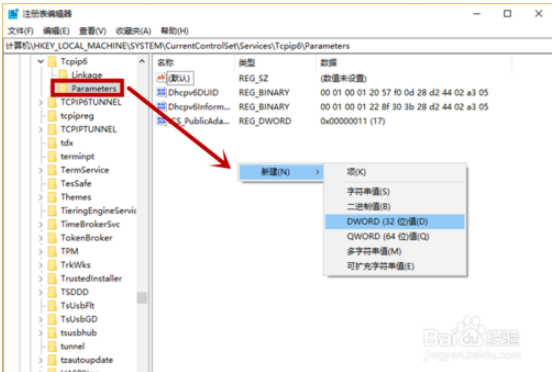Click the 名称 column header
Screen dimensions: 553x372
(x=165, y=63)
